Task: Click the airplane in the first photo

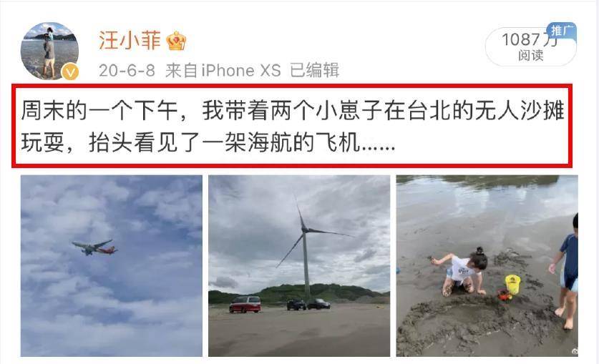Action: (94, 247)
